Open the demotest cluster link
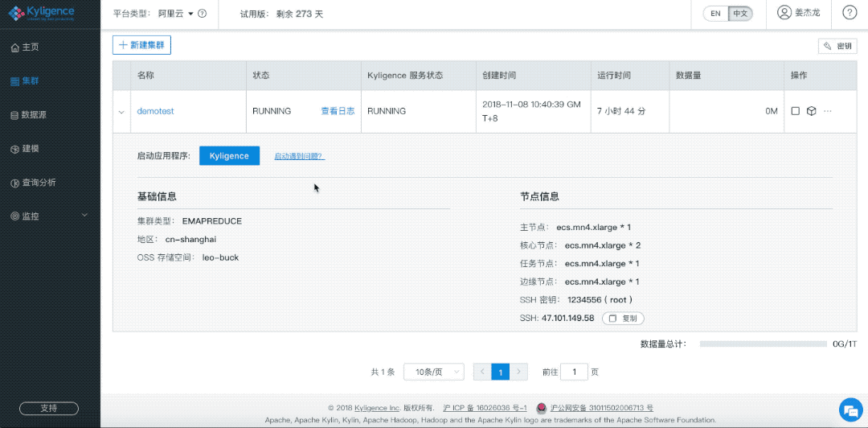 156,111
